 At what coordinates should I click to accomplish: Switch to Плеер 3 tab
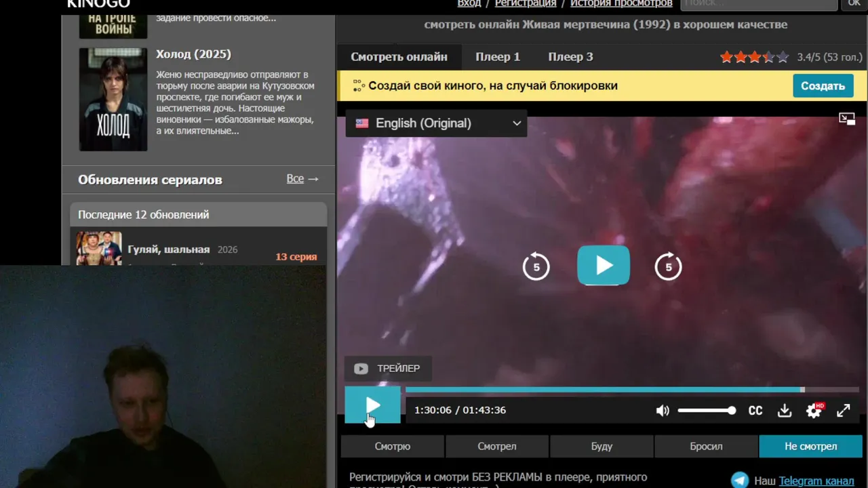(x=570, y=57)
